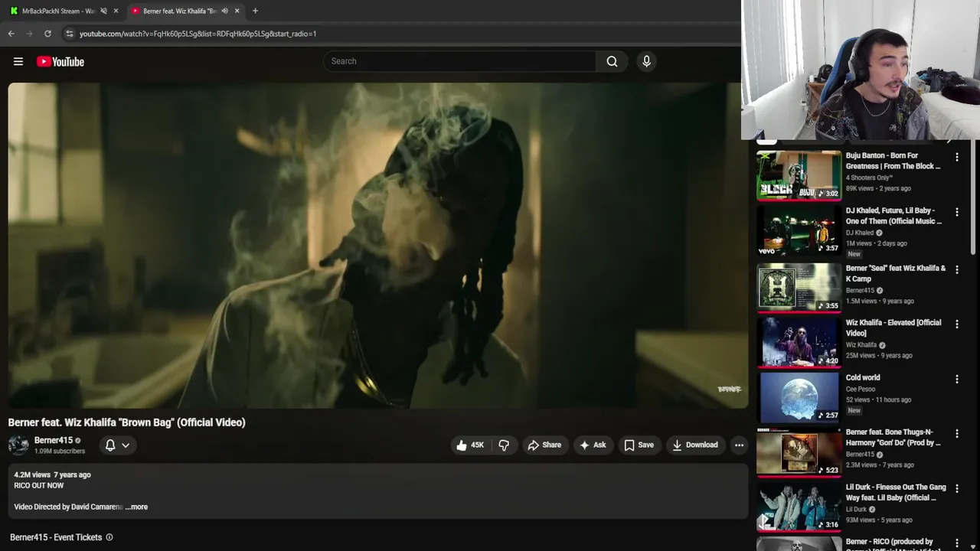
Task: Open the Berner415 channel avatar
Action: 18,445
